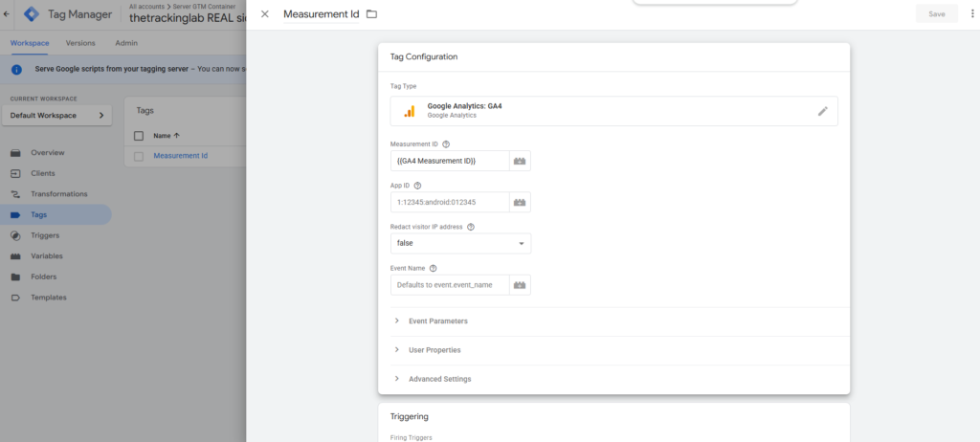Click info icon in the blue banner
The image size is (980, 442).
(17, 70)
